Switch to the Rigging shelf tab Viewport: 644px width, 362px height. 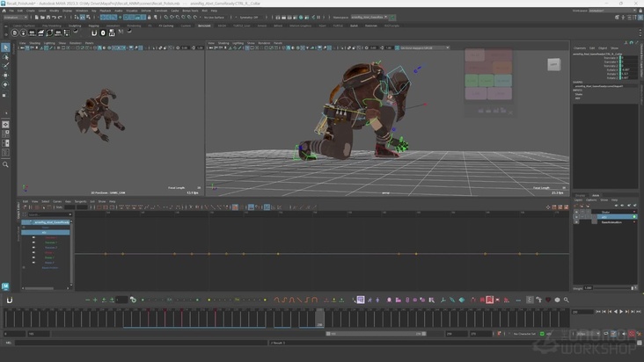coord(93,25)
